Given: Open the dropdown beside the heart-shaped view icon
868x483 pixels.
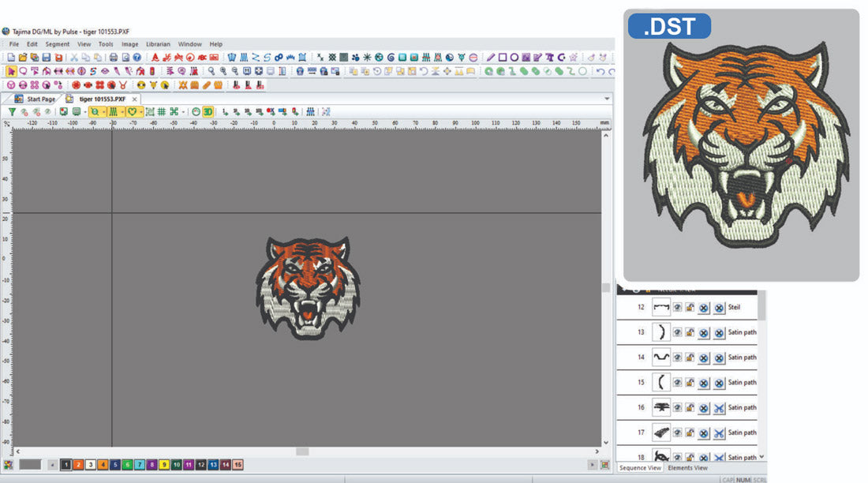Looking at the screenshot, I should click(x=140, y=111).
